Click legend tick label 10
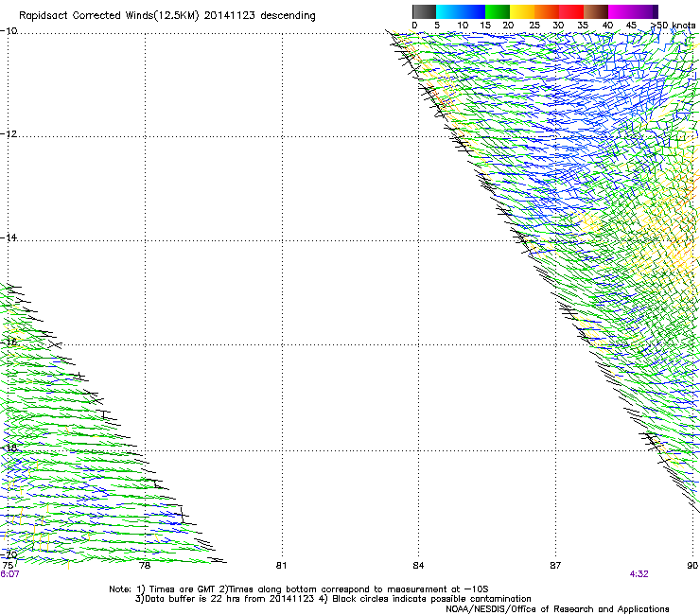 click(463, 26)
